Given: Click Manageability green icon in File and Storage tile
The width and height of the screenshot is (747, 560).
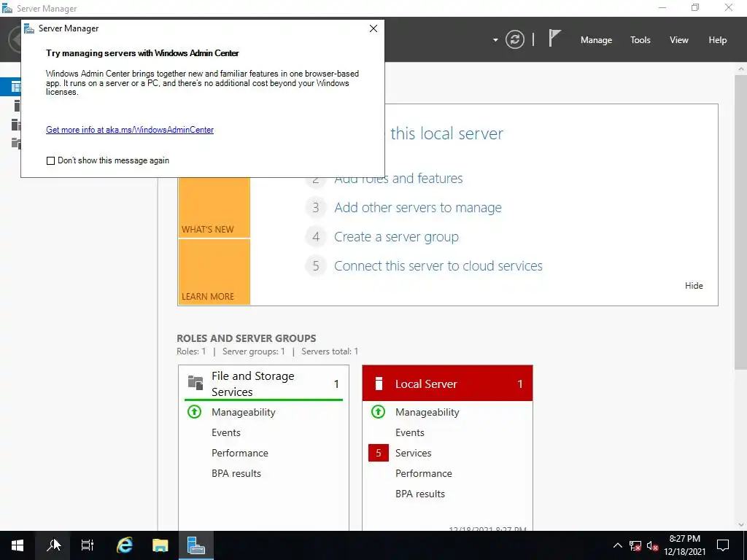Looking at the screenshot, I should point(194,411).
